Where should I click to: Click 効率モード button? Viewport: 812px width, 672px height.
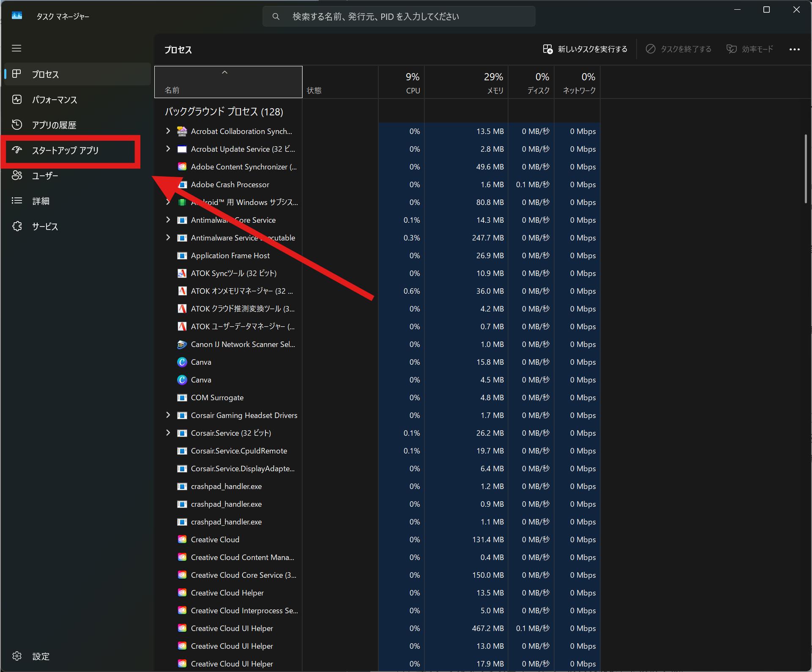pos(750,49)
